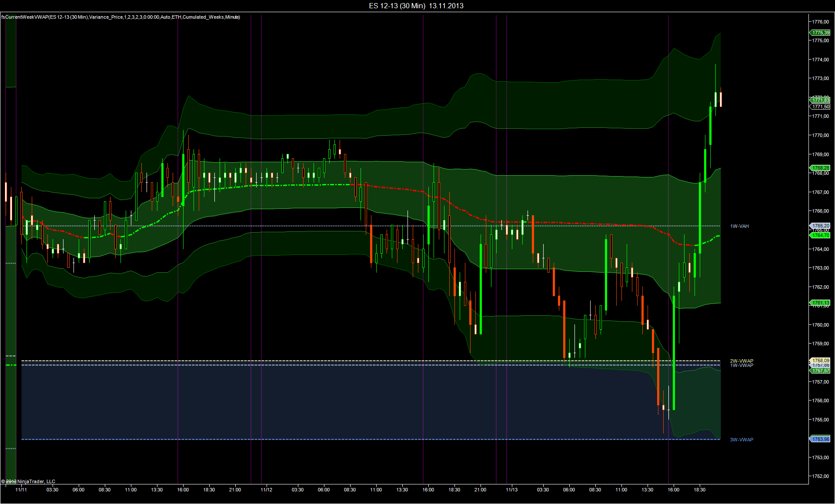Viewport: 835px width, 504px height.
Task: Click the 1771,83 green price marker
Action: pos(820,100)
